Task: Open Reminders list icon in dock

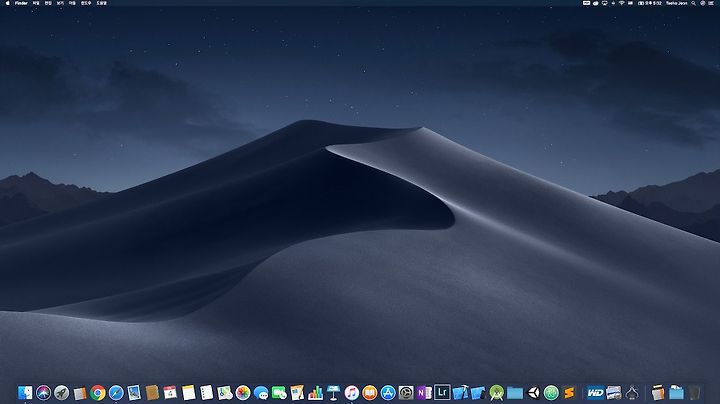Action: click(207, 393)
